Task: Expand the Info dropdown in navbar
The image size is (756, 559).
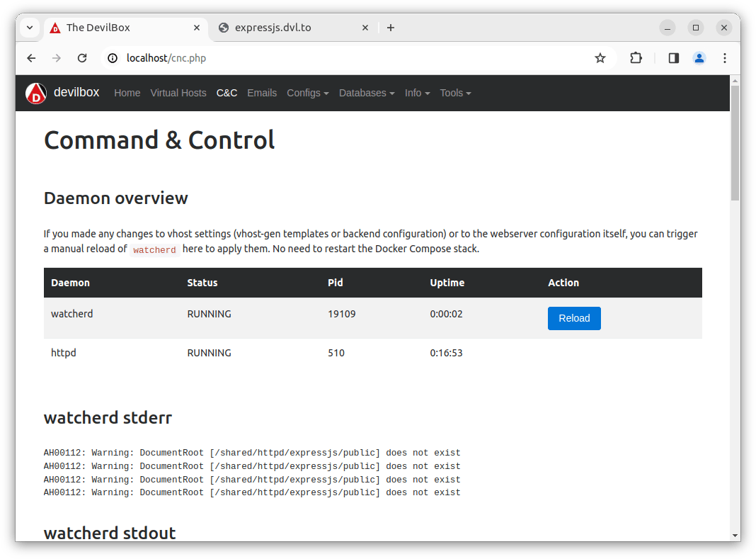Action: [x=417, y=93]
